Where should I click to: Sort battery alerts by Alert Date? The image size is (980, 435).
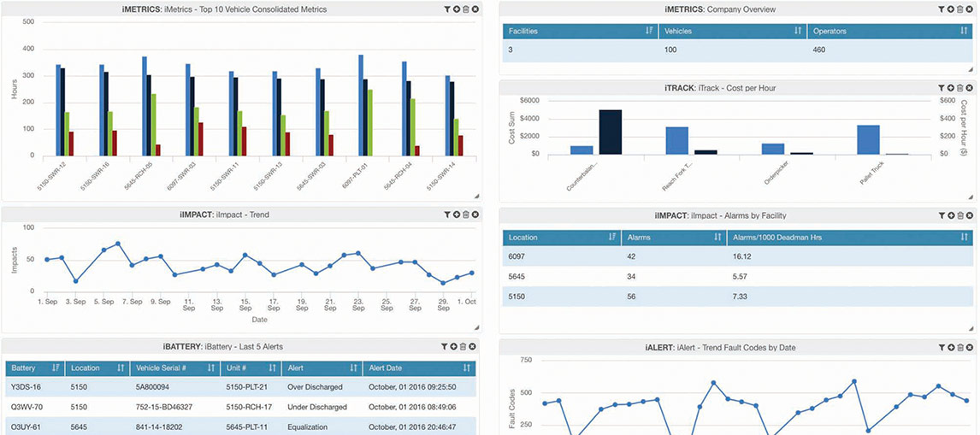coord(466,368)
